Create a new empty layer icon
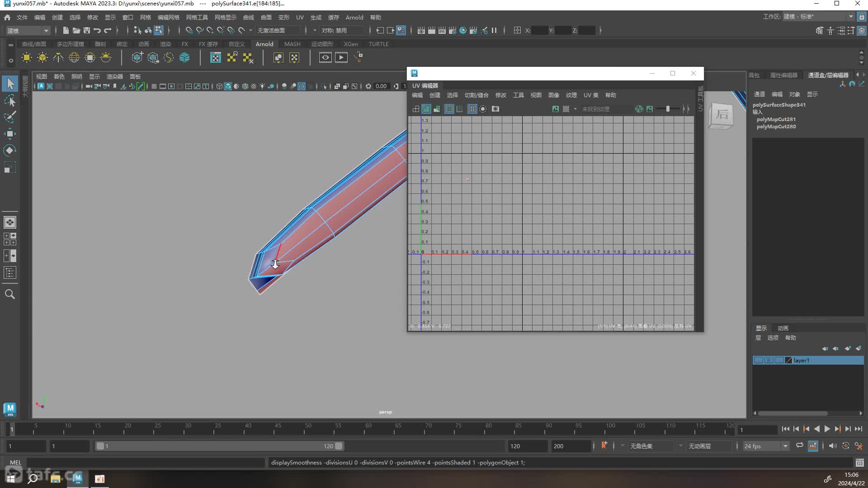 click(848, 348)
